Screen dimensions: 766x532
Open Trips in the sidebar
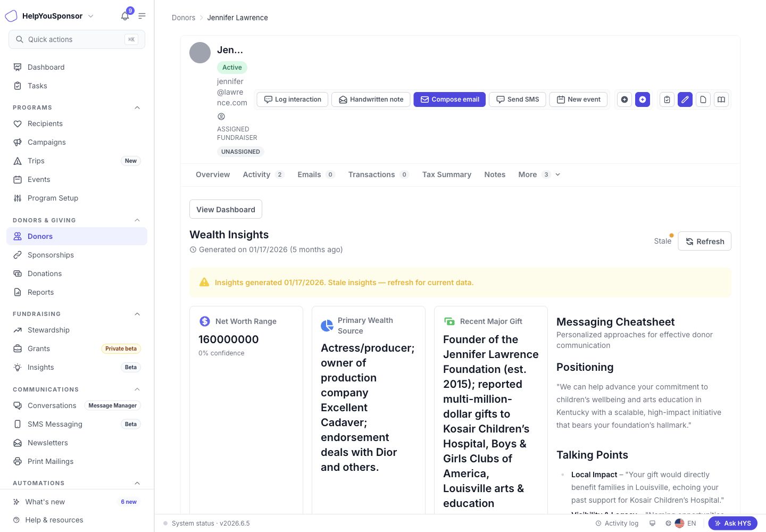[x=77, y=161]
